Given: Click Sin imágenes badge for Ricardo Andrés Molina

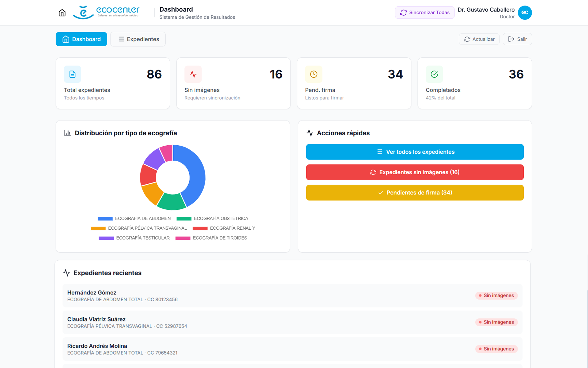Looking at the screenshot, I should pos(496,349).
